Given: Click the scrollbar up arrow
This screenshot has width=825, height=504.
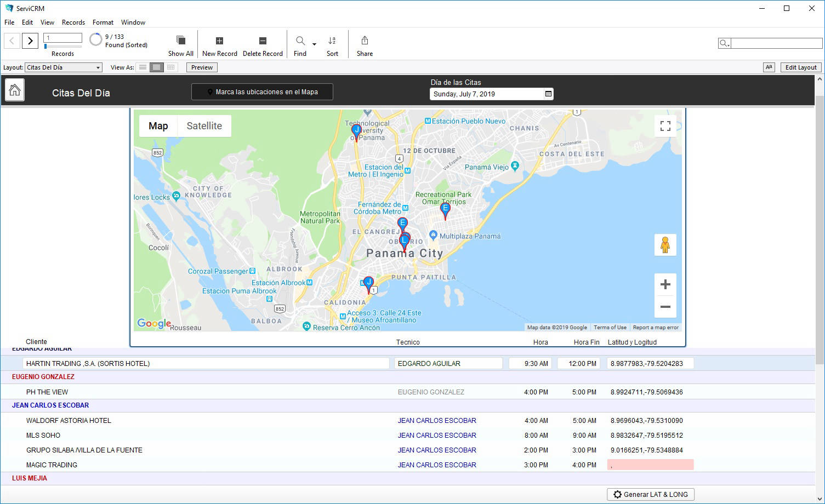Looking at the screenshot, I should point(820,79).
